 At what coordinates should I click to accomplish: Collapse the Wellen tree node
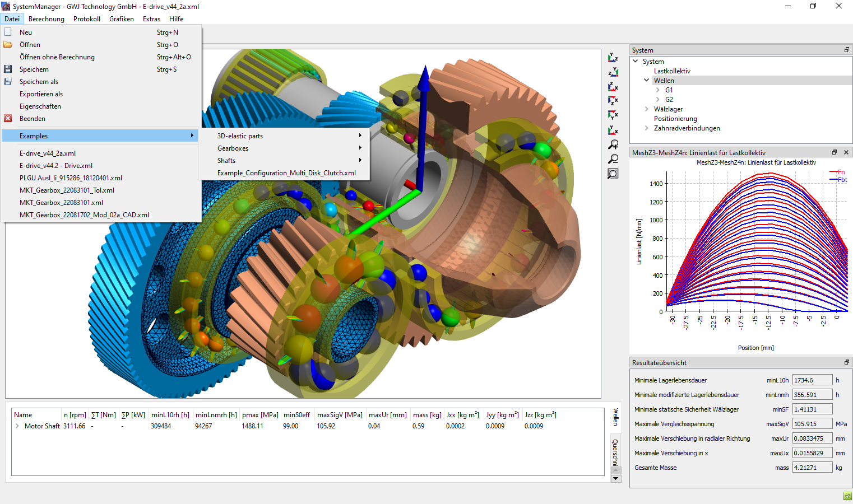(646, 80)
